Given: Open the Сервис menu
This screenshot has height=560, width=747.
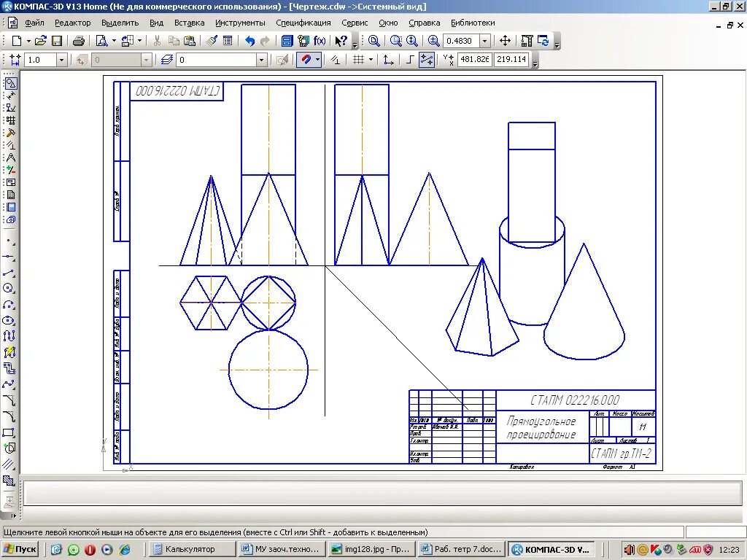Looking at the screenshot, I should [355, 23].
